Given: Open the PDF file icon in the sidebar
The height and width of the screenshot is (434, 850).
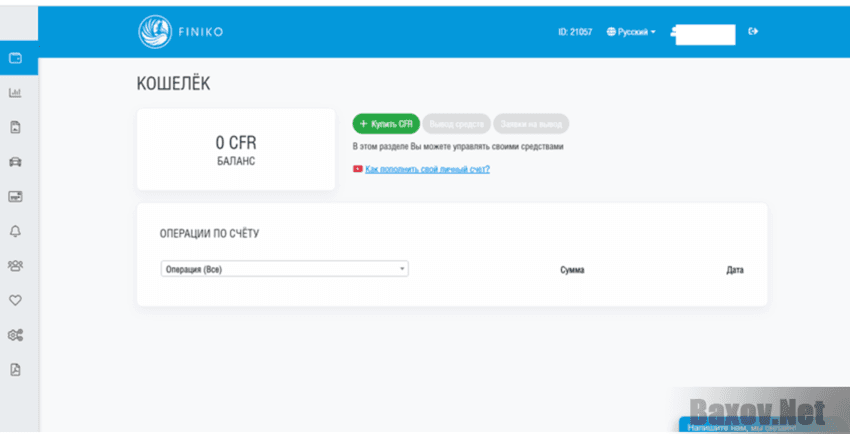Looking at the screenshot, I should click(15, 369).
